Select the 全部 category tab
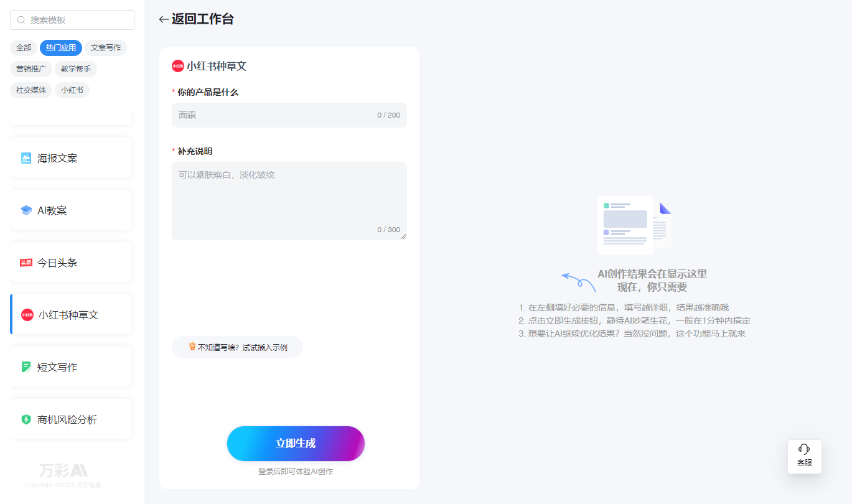This screenshot has width=852, height=504. [x=24, y=48]
